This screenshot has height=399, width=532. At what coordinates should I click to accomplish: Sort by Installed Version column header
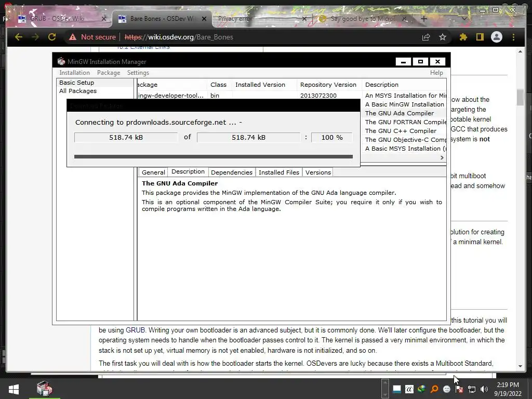(x=264, y=85)
